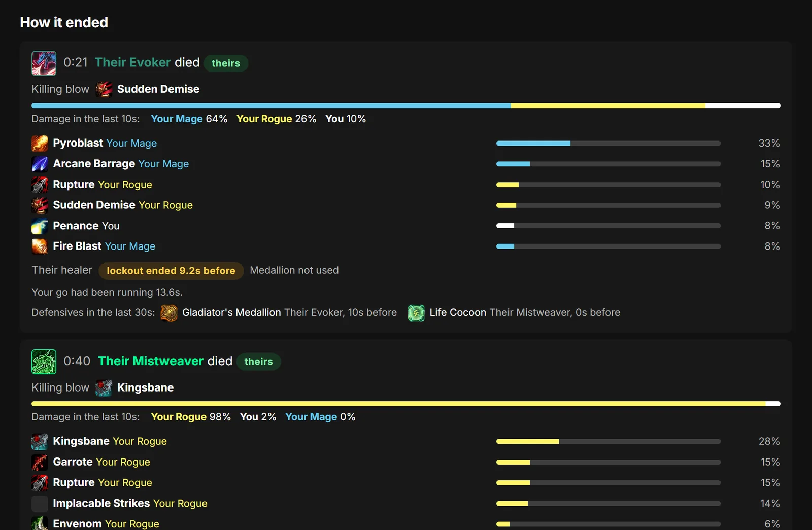This screenshot has width=812, height=530.
Task: Click 'Your Rogue 98%' damage share text
Action: 191,417
